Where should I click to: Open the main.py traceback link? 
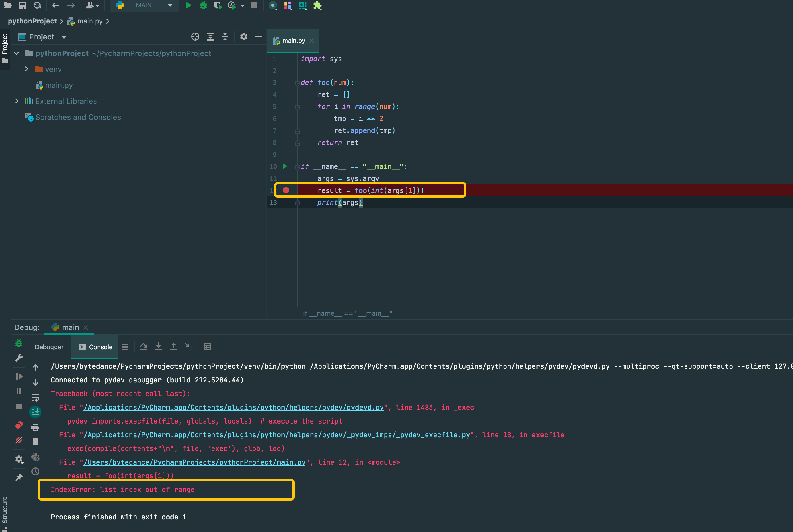pos(194,462)
